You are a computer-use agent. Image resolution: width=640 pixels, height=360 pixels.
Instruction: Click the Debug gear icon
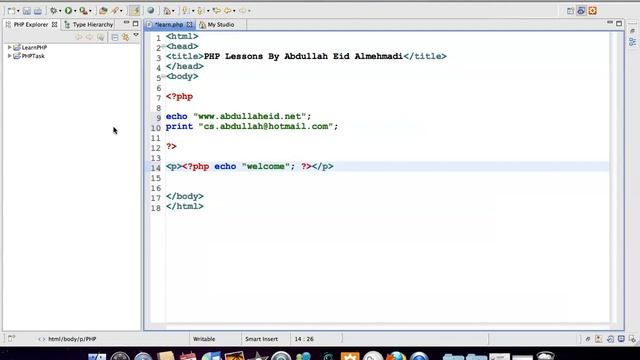pyautogui.click(x=53, y=11)
